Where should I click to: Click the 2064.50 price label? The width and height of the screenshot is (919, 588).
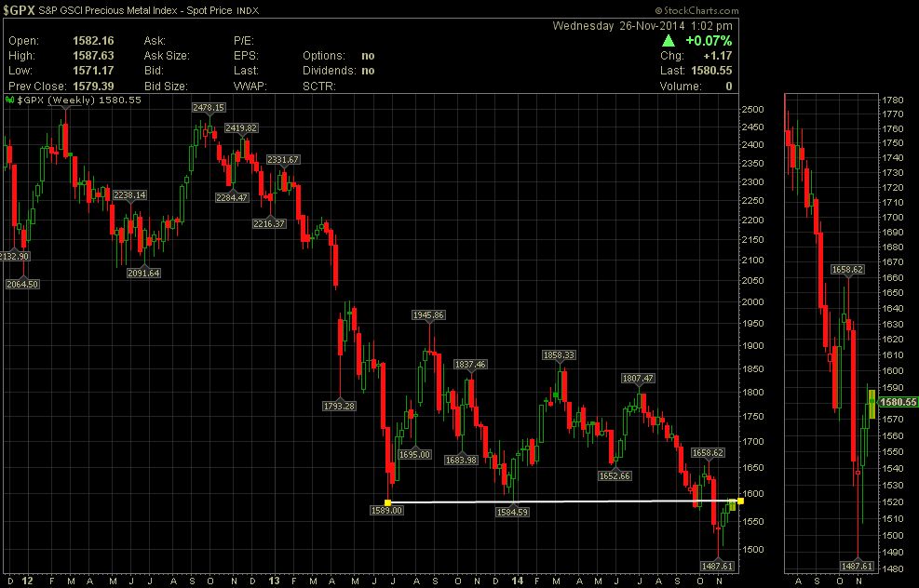[22, 285]
